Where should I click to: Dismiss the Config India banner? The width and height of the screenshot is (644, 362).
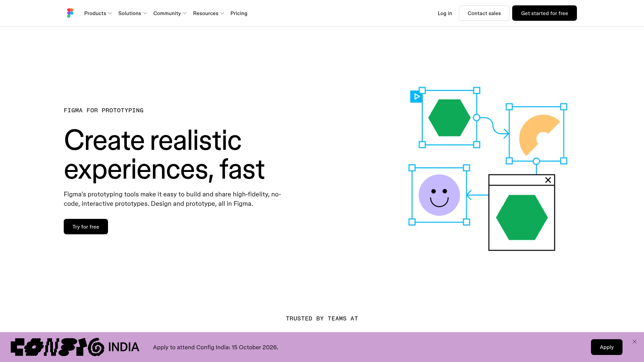(635, 342)
